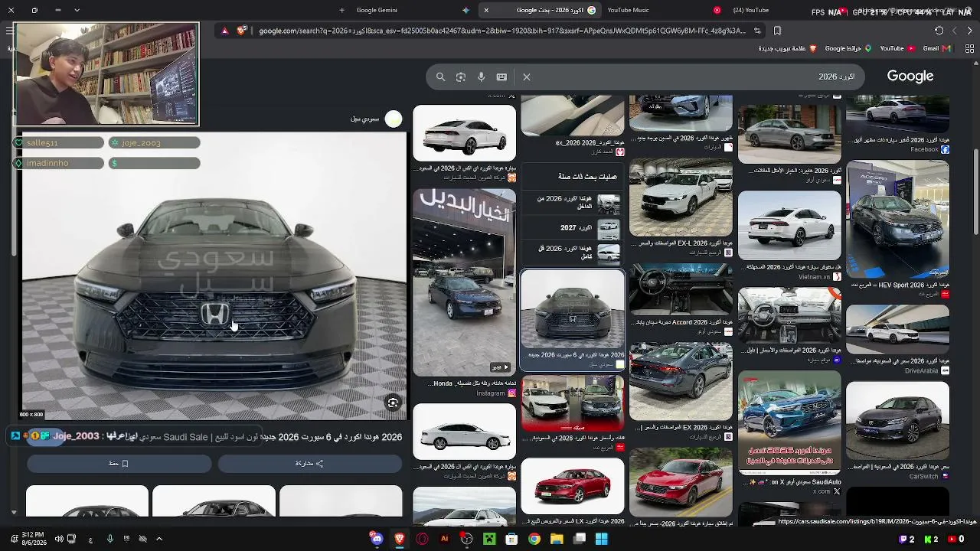This screenshot has width=980, height=551.
Task: Open Discord from the taskbar
Action: click(x=377, y=539)
